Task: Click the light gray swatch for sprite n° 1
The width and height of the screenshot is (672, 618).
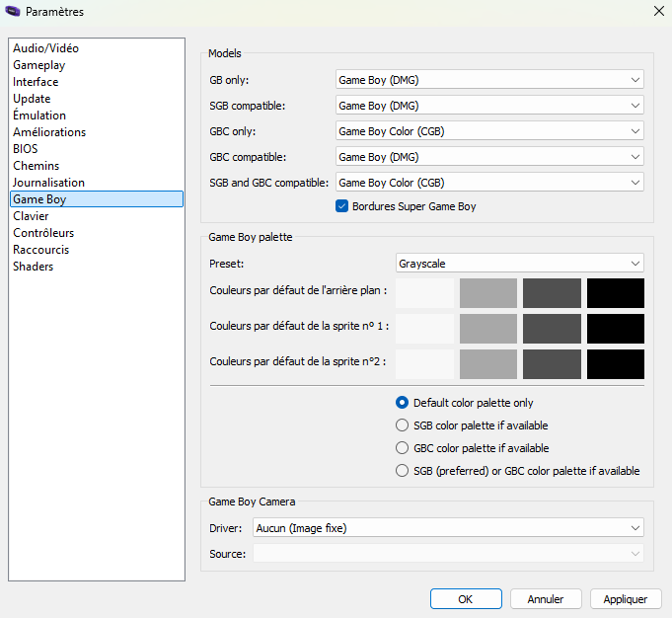Action: [x=488, y=329]
